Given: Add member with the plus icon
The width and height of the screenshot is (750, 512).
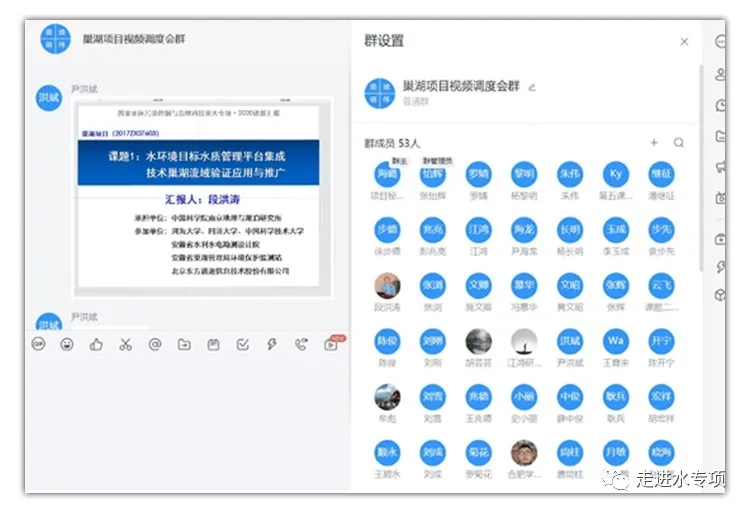Looking at the screenshot, I should (x=654, y=143).
